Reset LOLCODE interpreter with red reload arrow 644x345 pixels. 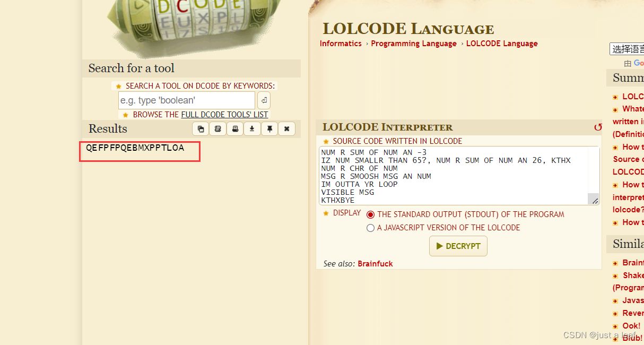click(598, 127)
